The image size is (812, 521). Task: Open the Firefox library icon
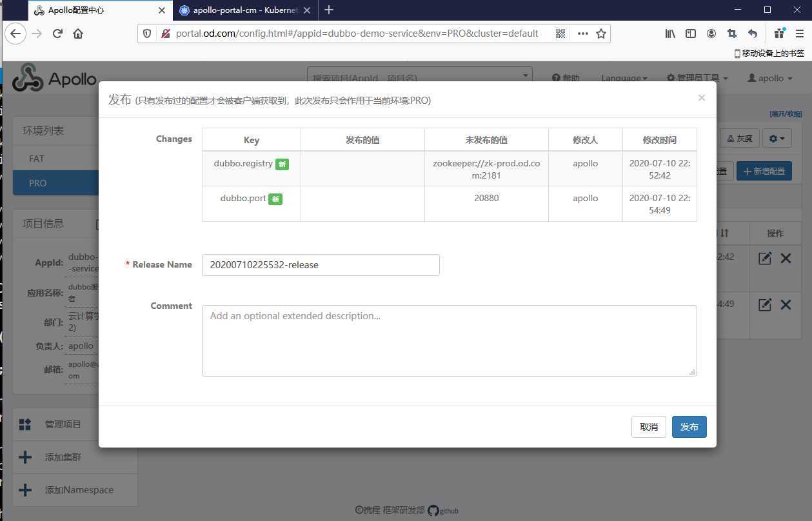(670, 34)
